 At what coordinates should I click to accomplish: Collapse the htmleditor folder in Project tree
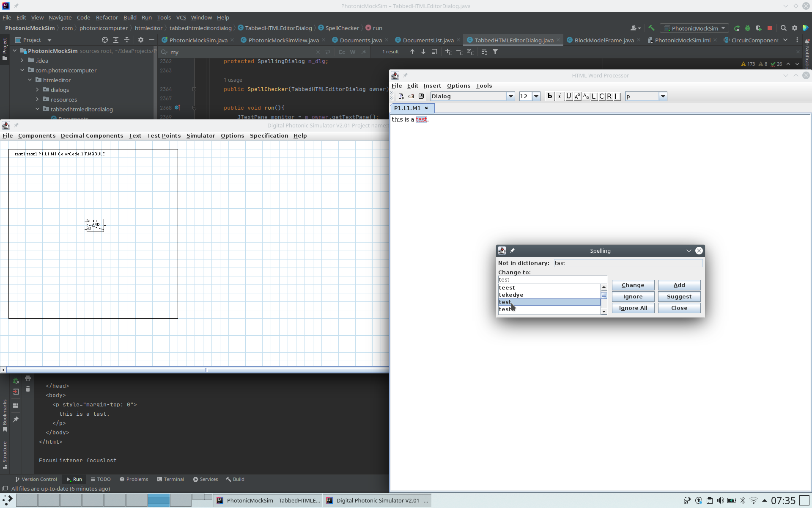click(x=30, y=80)
